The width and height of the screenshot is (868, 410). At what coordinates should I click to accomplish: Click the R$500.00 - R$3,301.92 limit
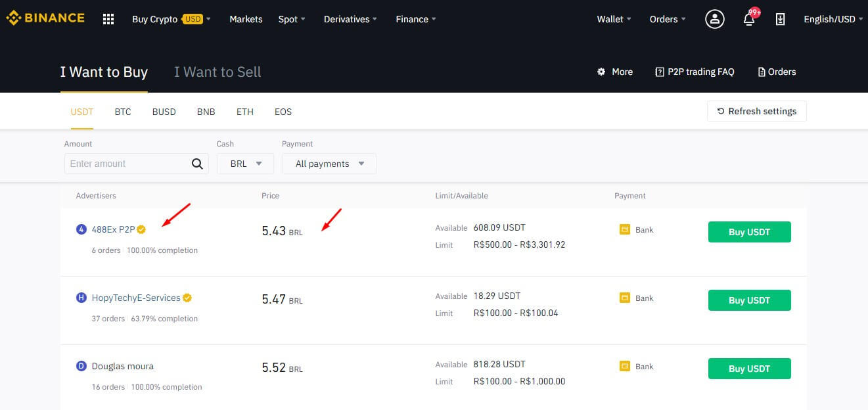point(519,244)
